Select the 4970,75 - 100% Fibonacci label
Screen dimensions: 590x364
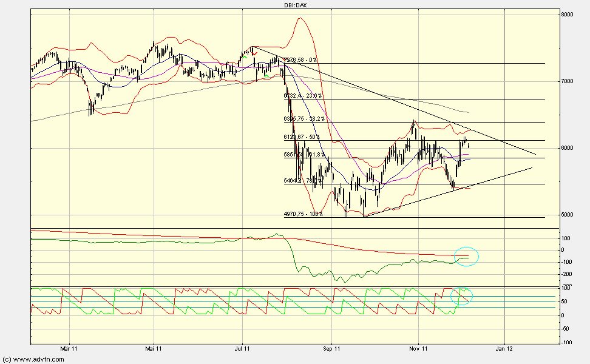303,214
